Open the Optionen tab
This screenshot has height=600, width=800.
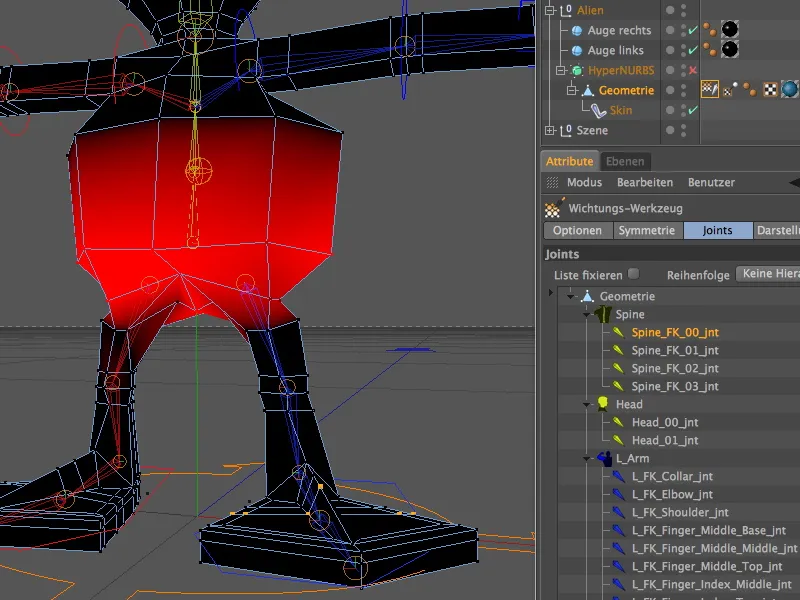point(578,231)
